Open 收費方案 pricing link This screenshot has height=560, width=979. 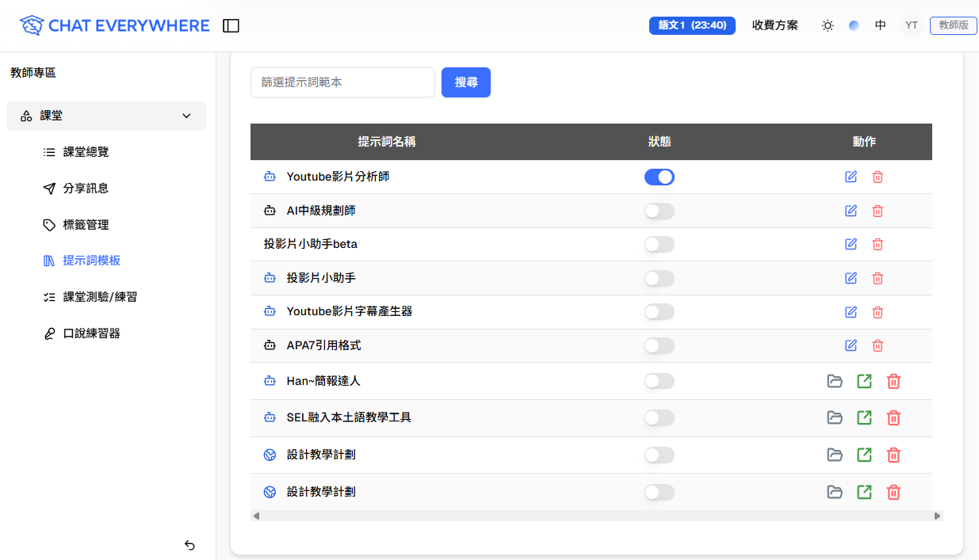775,25
